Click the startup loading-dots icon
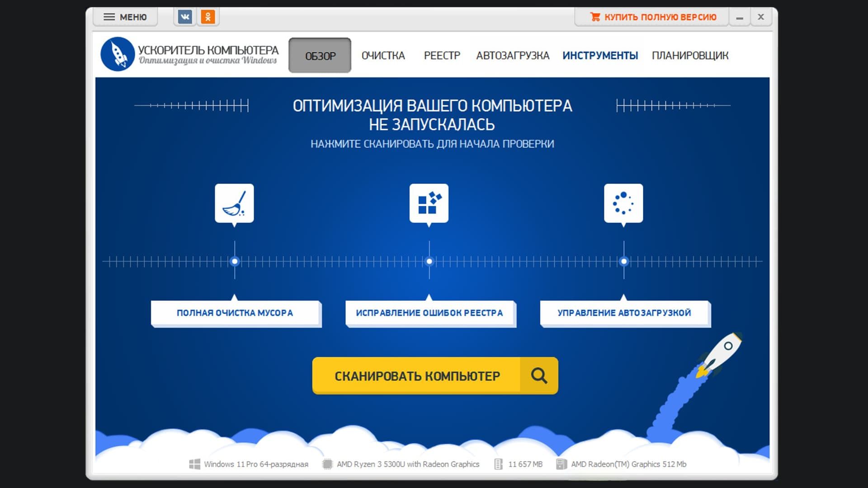Screen dimensions: 868x488 pos(623,203)
